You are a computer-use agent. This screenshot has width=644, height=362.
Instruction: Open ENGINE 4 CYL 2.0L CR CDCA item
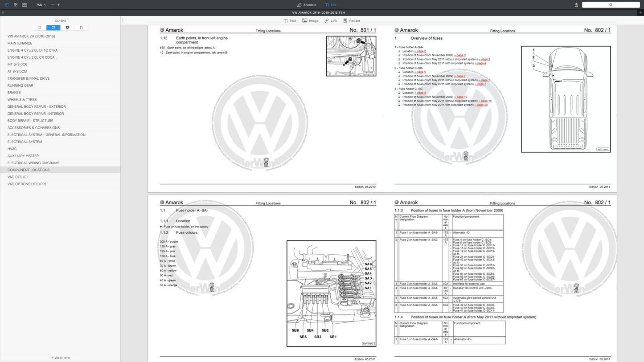(33, 57)
